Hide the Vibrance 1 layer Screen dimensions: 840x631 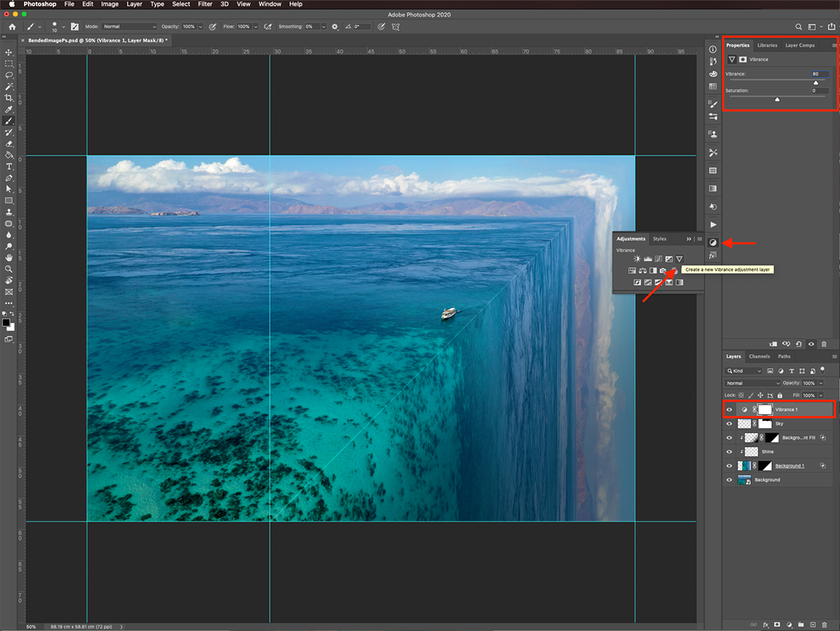tap(729, 410)
